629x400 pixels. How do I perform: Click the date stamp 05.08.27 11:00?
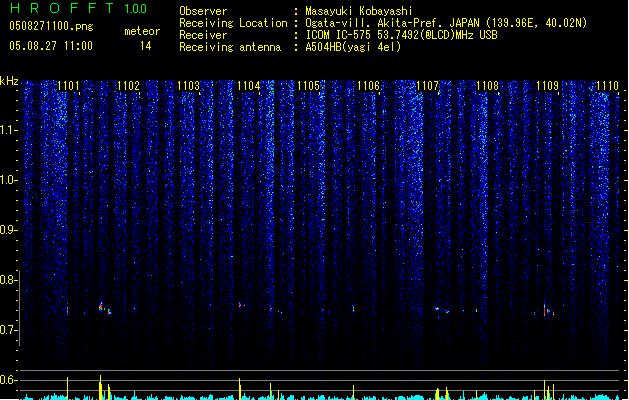[x=51, y=46]
